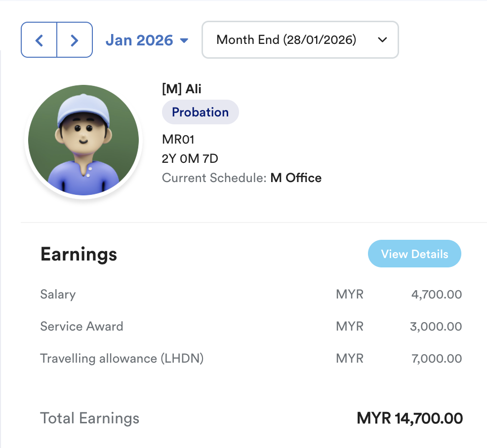Click the Salary amount 4,700.00

[x=437, y=295]
